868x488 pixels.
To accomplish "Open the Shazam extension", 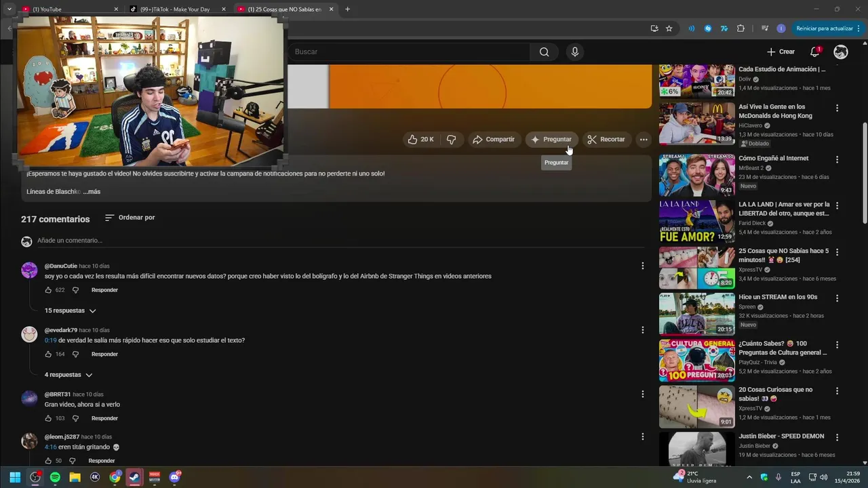I will tap(708, 28).
